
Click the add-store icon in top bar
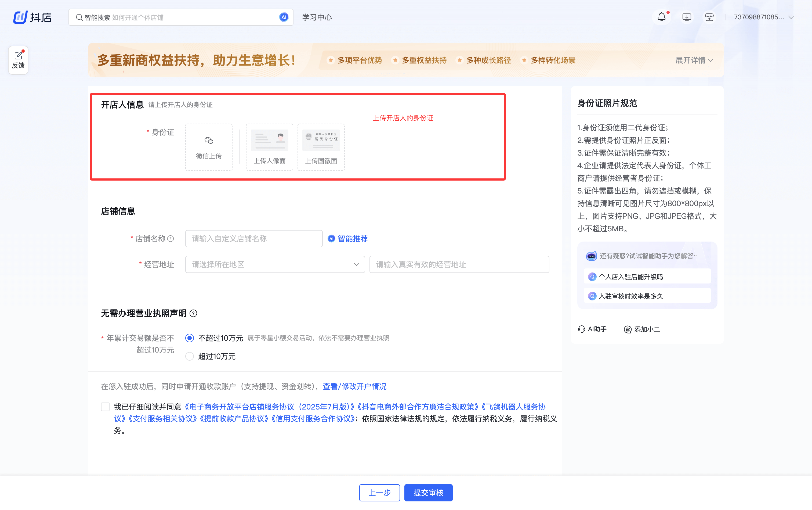tap(709, 17)
